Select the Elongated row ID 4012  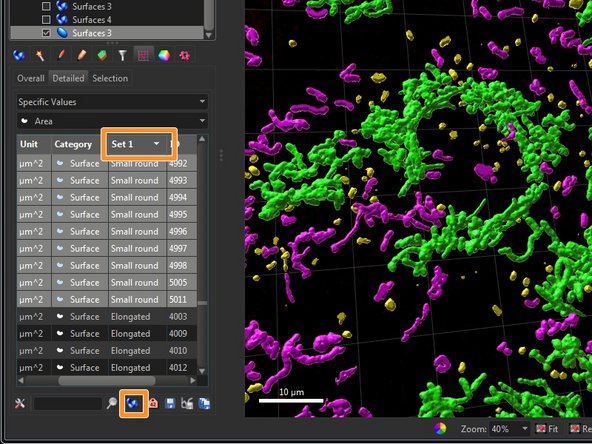(x=107, y=367)
